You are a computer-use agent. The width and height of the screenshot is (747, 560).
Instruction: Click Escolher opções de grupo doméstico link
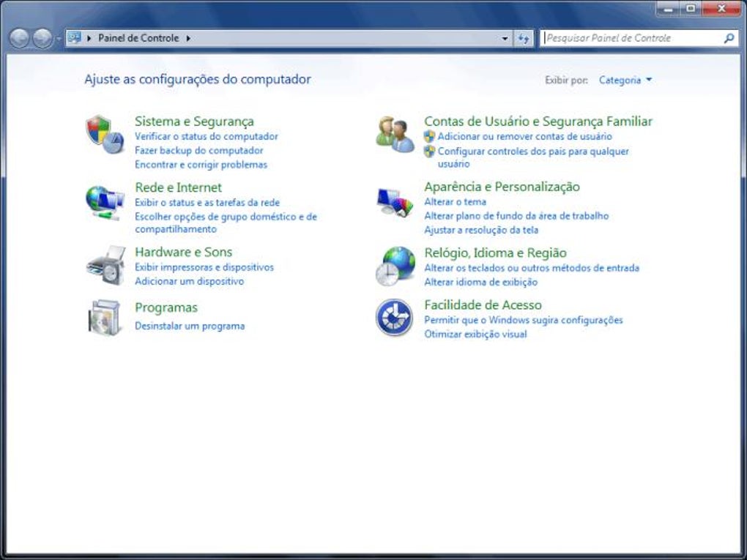coord(226,223)
